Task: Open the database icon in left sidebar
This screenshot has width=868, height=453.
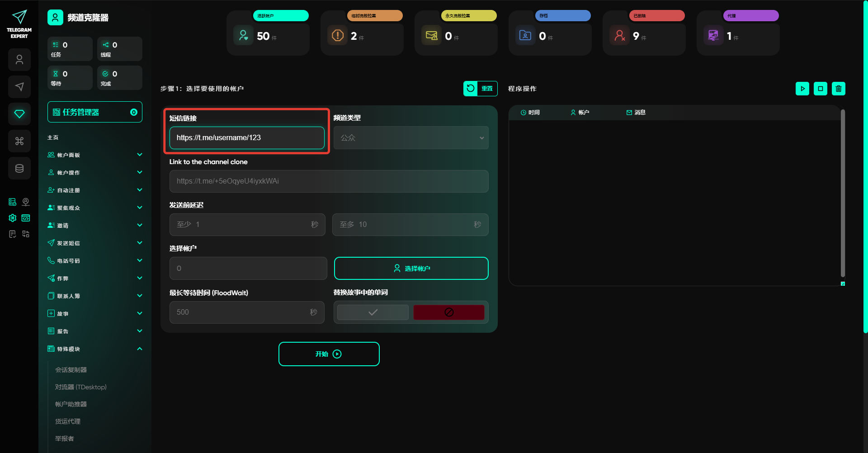Action: click(x=19, y=168)
